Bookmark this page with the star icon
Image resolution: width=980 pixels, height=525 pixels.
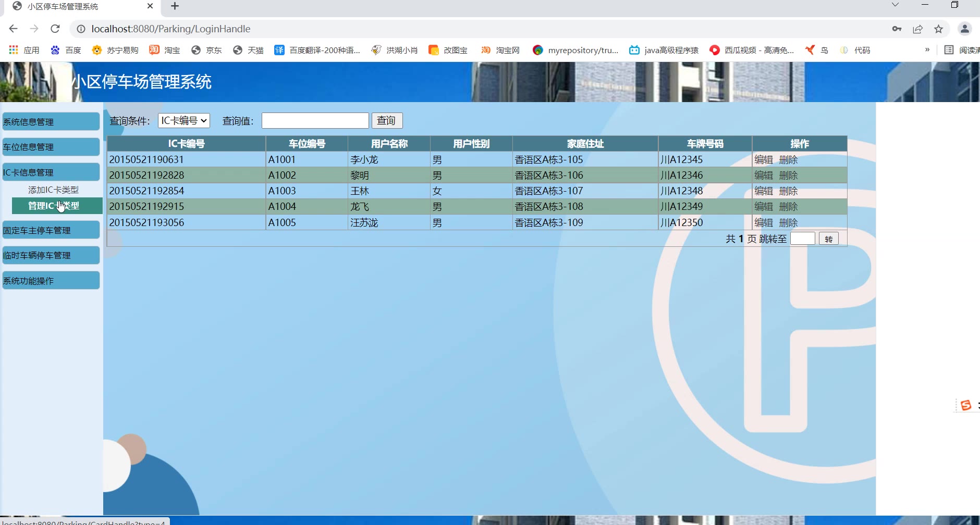[939, 29]
